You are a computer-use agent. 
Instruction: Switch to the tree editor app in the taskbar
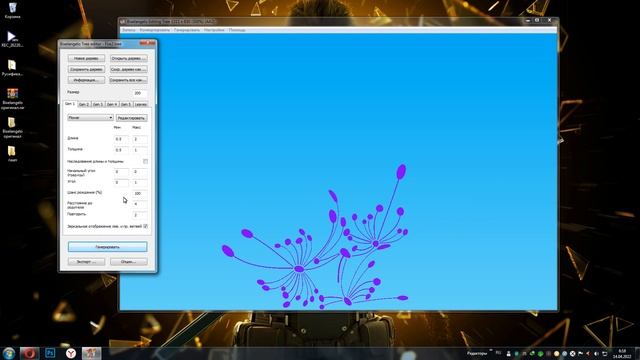[x=91, y=353]
